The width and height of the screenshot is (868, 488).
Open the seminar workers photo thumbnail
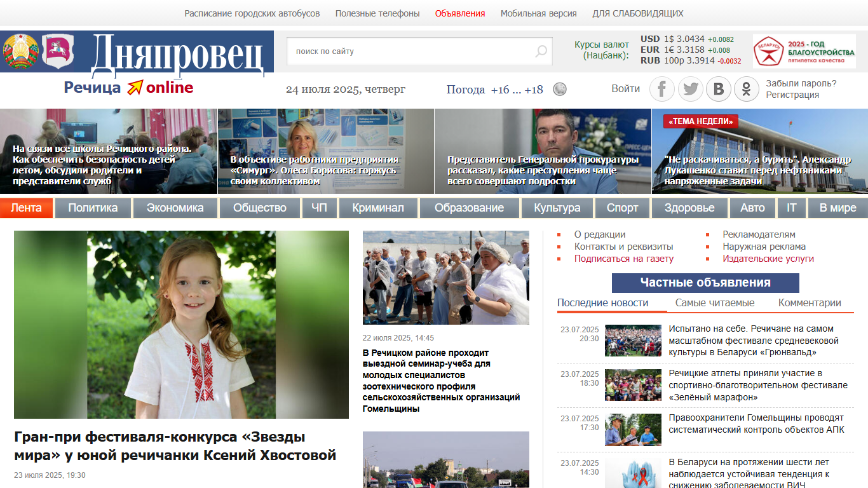point(446,278)
